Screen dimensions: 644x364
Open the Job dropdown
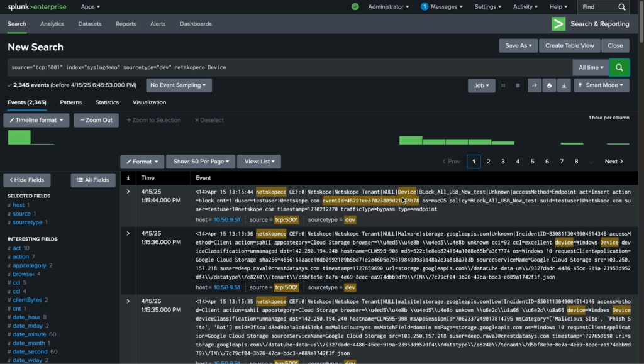click(x=481, y=85)
